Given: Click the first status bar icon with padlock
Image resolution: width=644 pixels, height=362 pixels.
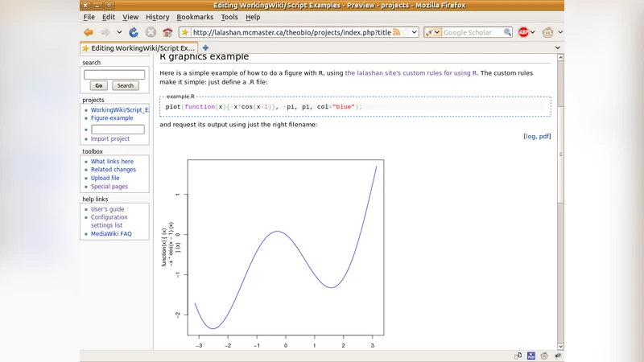Looking at the screenshot, I should (x=518, y=356).
